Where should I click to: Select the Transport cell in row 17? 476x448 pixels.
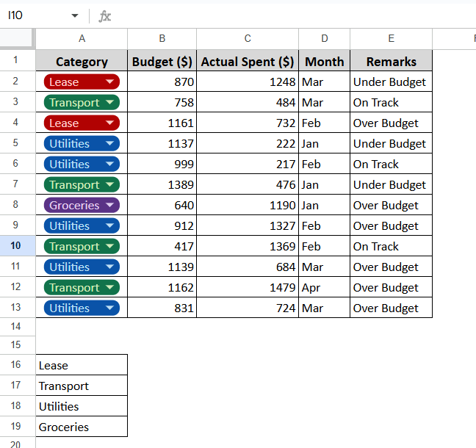pyautogui.click(x=82, y=386)
